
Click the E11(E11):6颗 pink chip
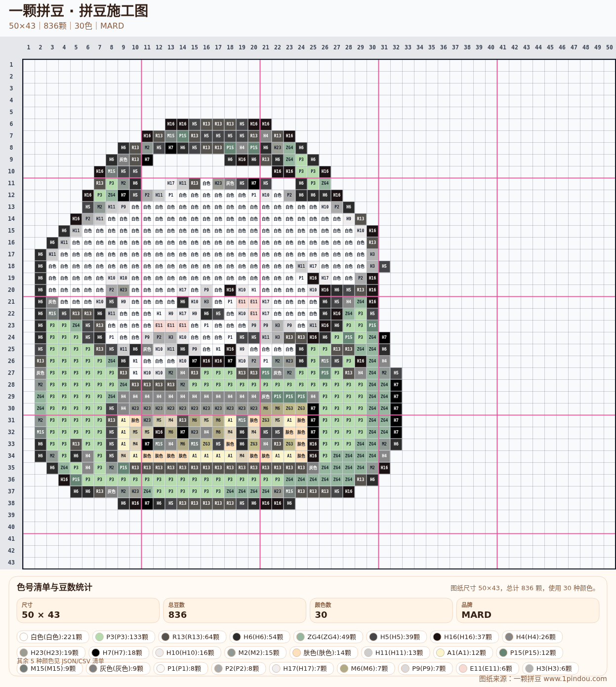pyautogui.click(x=488, y=669)
